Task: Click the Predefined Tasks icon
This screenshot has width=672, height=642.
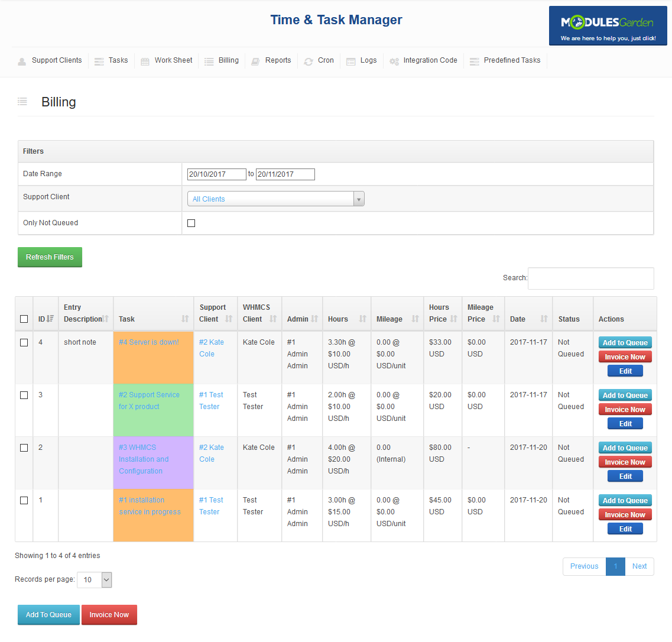Action: pos(475,61)
